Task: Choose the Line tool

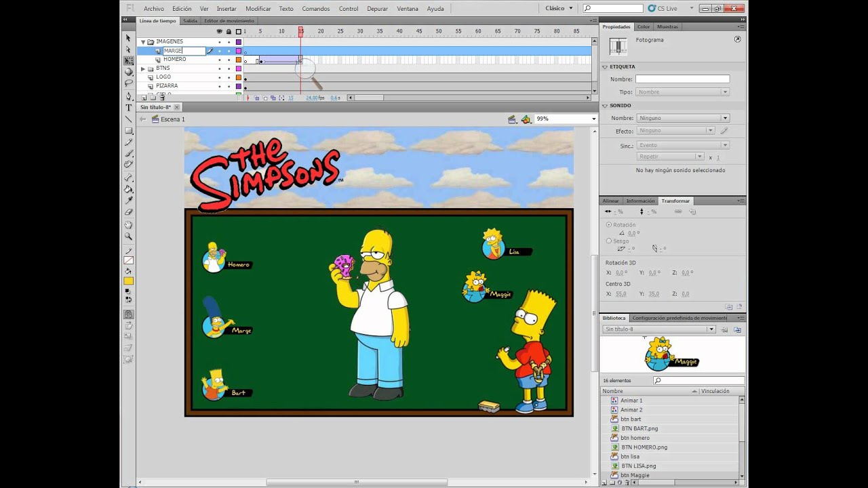Action: tap(128, 119)
